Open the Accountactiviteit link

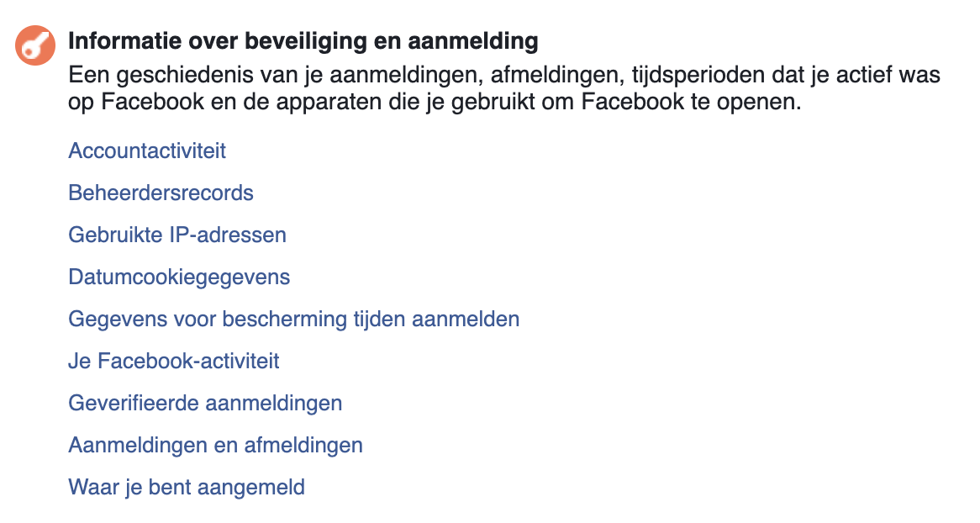(x=147, y=151)
